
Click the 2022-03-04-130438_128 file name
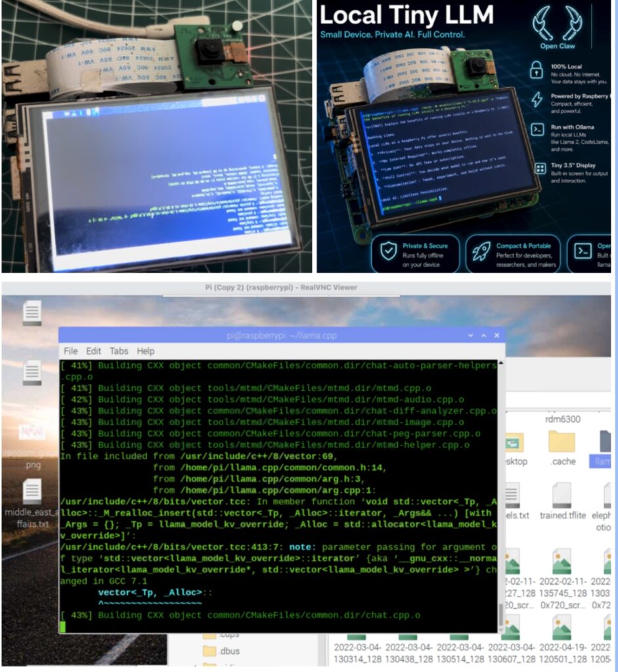(x=408, y=653)
